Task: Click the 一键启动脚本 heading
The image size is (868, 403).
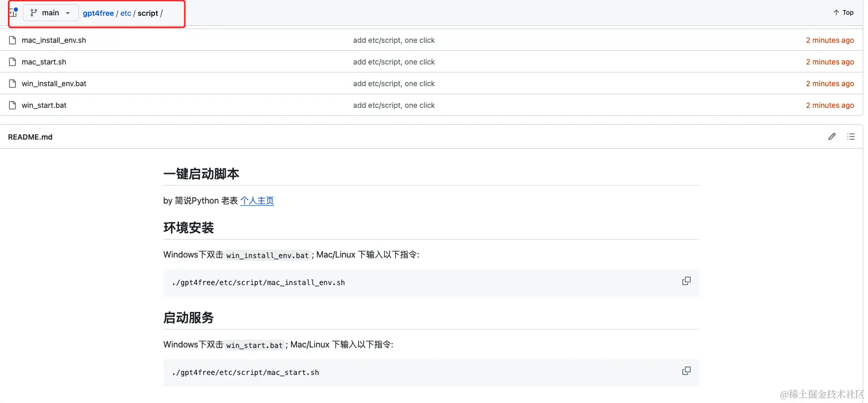Action: (x=201, y=174)
